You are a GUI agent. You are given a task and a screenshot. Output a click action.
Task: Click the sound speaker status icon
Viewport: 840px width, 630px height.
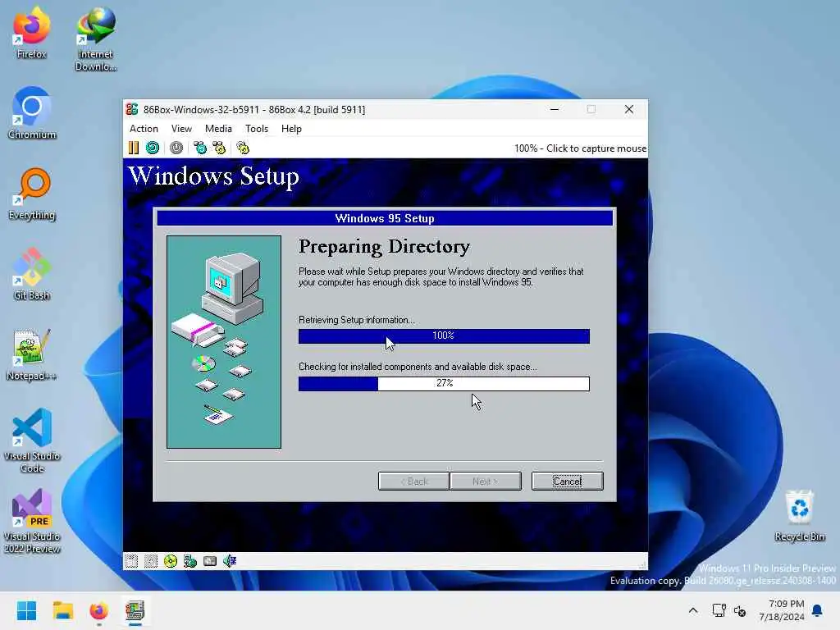pos(230,561)
